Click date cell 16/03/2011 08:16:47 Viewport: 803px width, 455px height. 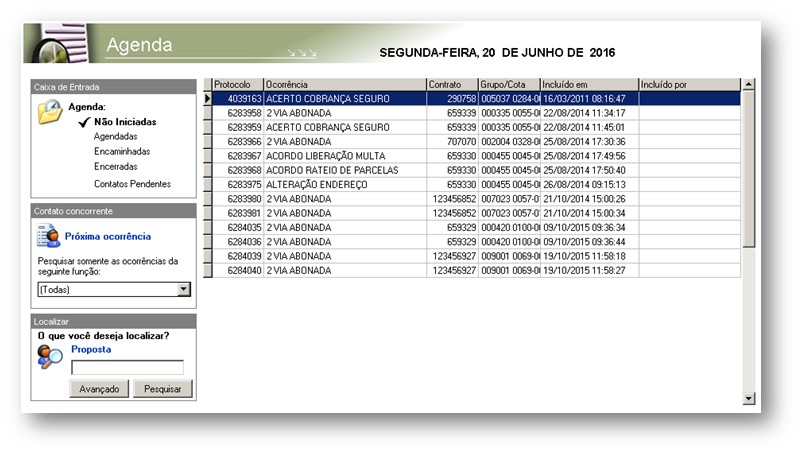pos(589,99)
